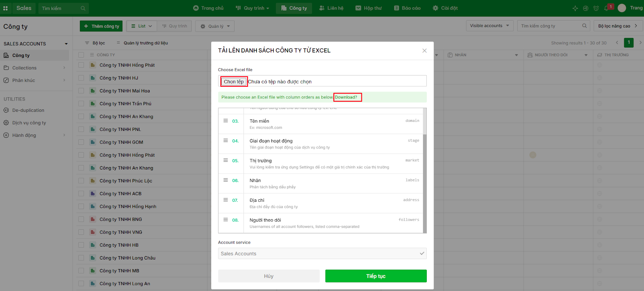Open the List view dropdown
Viewport: 644px width, 291px height.
142,26
